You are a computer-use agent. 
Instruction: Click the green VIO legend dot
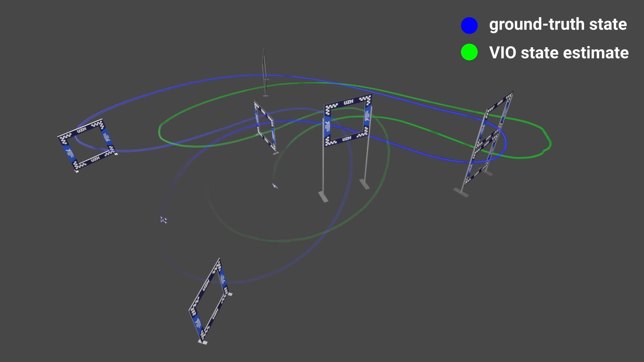pyautogui.click(x=469, y=52)
